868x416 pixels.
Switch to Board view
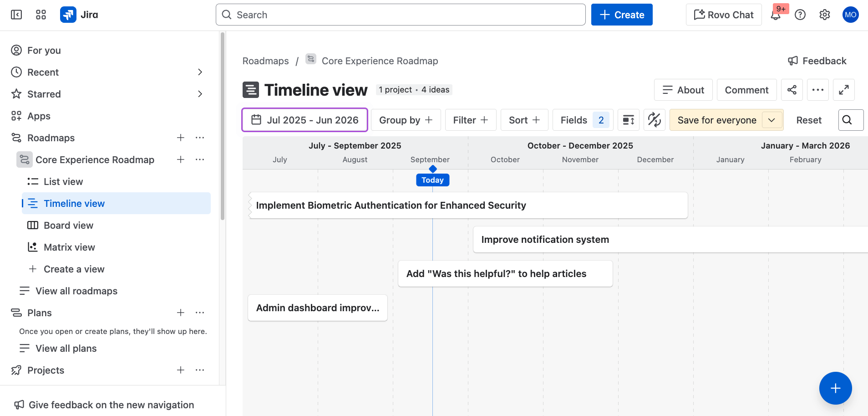point(68,225)
